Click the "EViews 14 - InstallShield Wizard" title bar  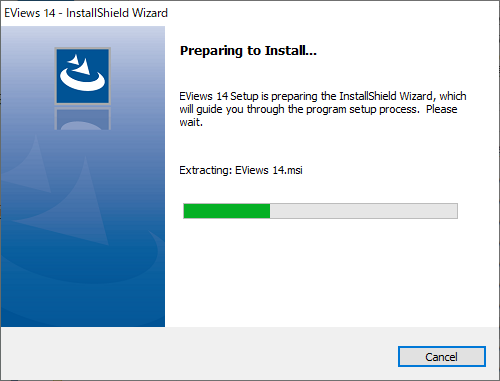coord(250,13)
